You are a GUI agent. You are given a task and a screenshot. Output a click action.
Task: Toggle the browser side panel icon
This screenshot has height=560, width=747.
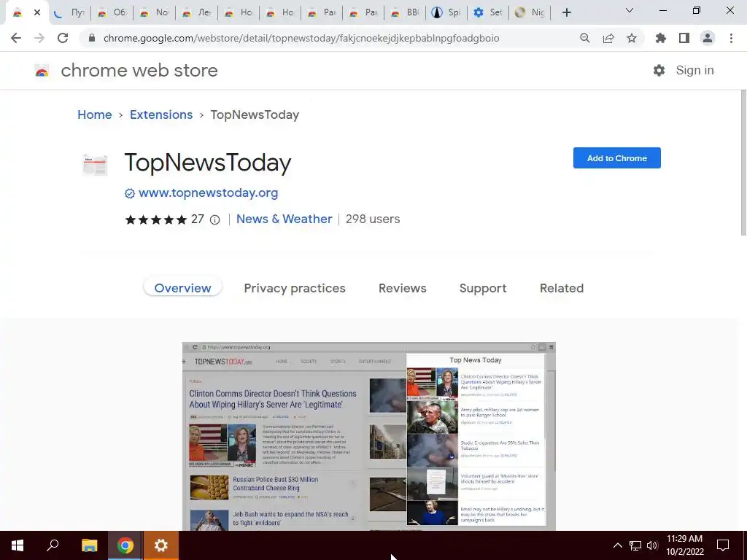pyautogui.click(x=684, y=38)
